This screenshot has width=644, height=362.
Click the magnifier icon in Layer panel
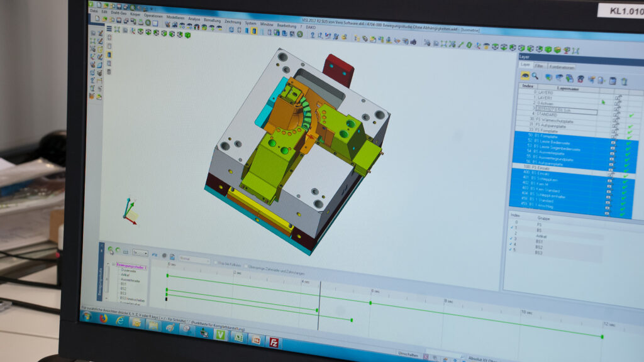pyautogui.click(x=535, y=76)
